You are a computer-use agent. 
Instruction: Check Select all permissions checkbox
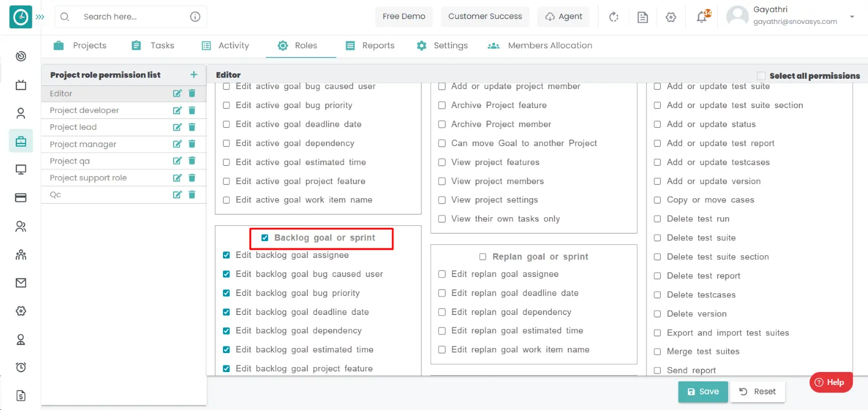coord(761,76)
